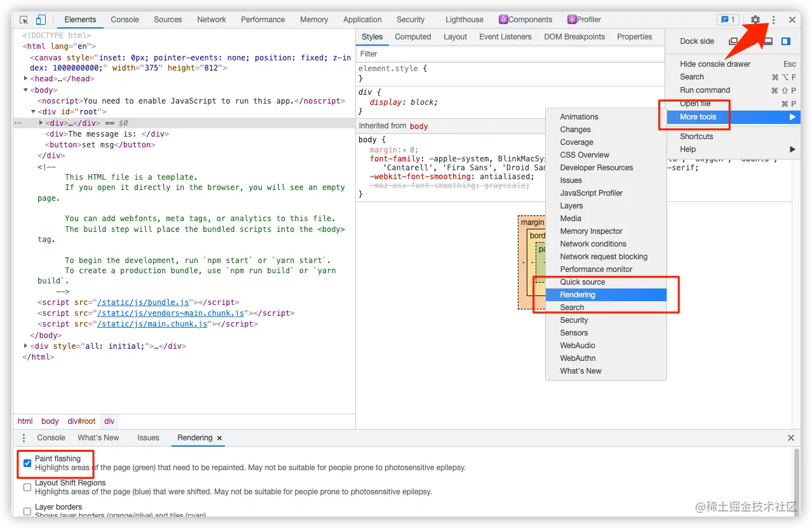The image size is (812, 528).
Task: Select the Layout sidebar tab
Action: point(455,37)
